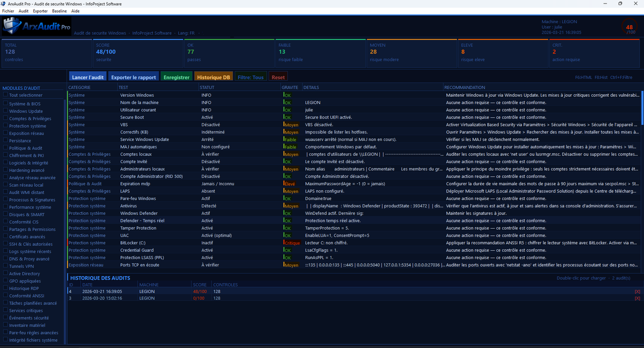
Task: Click the history DATE column header
Action: (109, 285)
